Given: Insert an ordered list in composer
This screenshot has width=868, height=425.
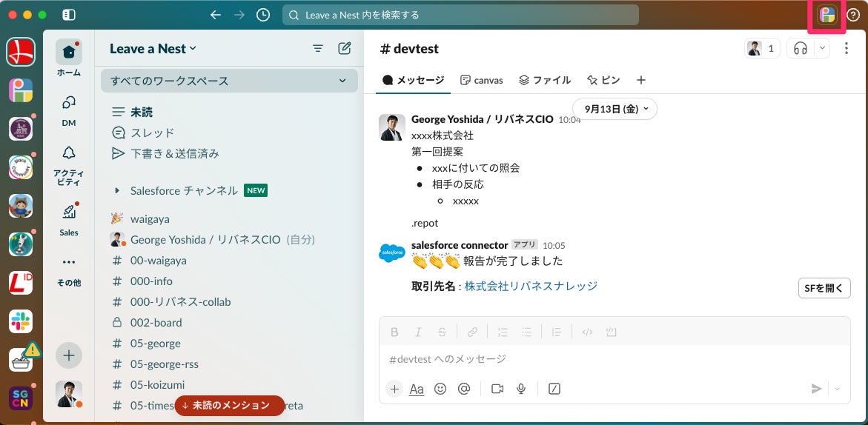Looking at the screenshot, I should 503,332.
